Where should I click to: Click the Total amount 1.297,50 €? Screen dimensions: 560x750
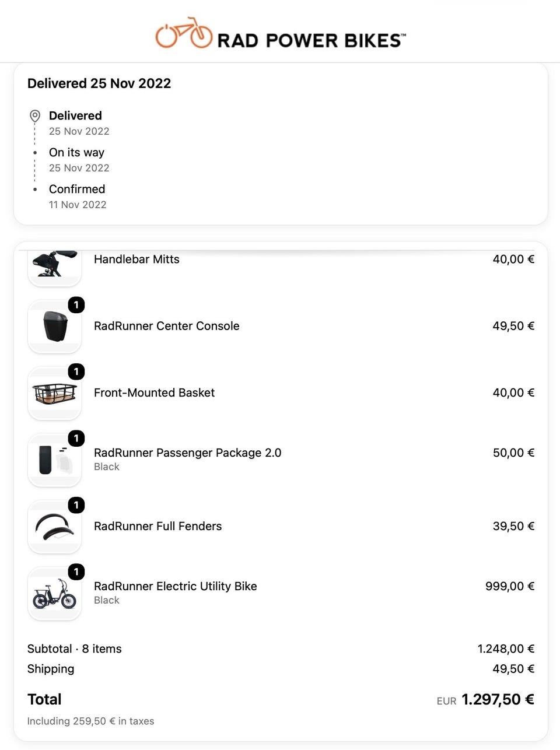coord(498,699)
